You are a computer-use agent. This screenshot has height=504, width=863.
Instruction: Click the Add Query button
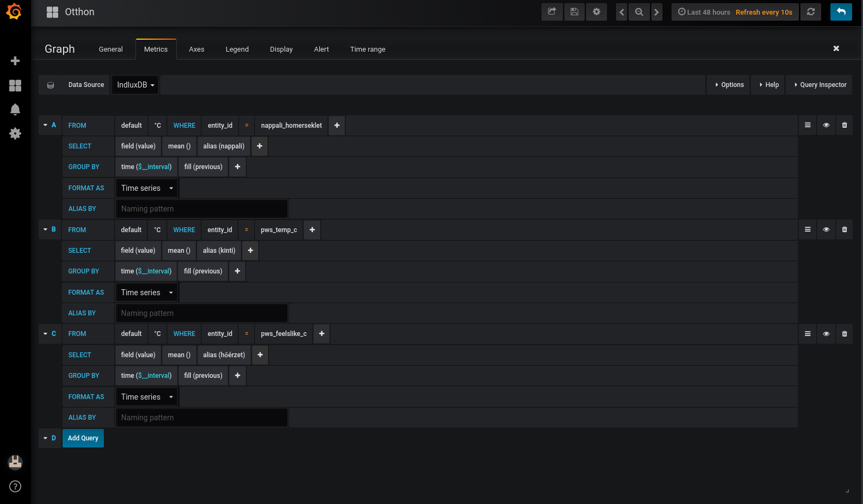coord(83,438)
